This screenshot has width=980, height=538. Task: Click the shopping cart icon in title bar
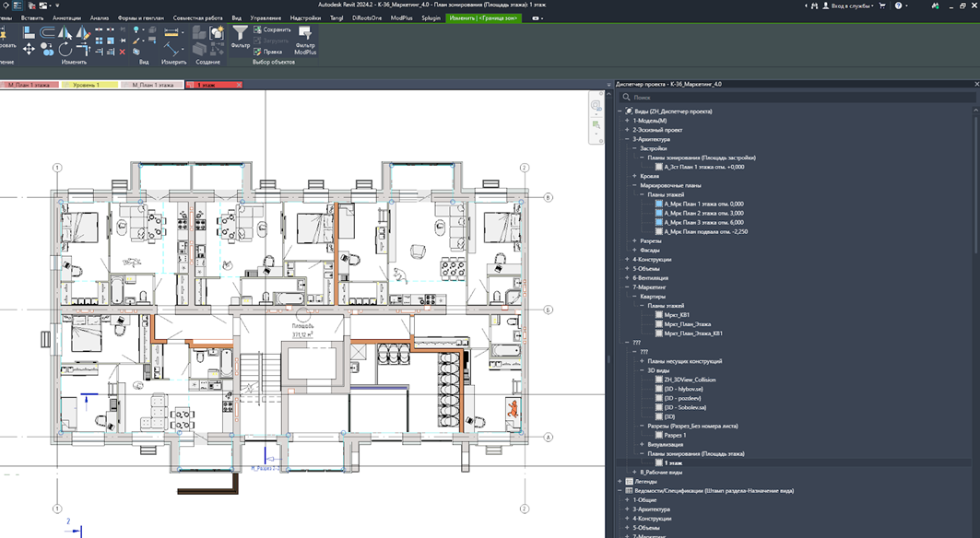(882, 6)
